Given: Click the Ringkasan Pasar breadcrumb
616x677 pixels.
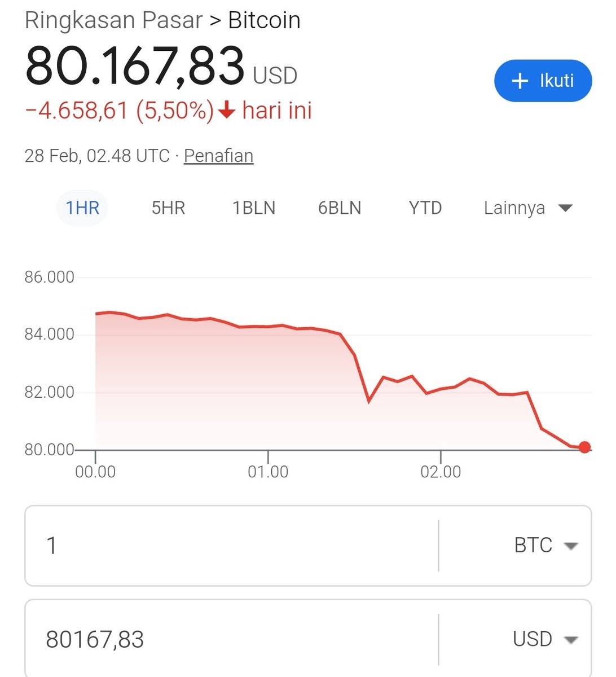Looking at the screenshot, I should point(113,20).
